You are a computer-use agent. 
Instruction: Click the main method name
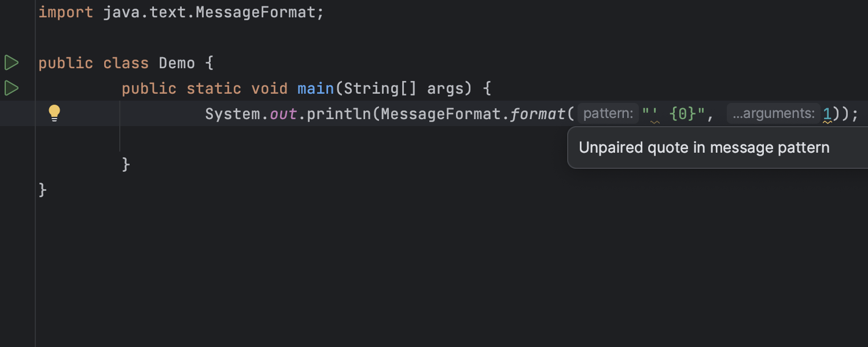pos(315,88)
